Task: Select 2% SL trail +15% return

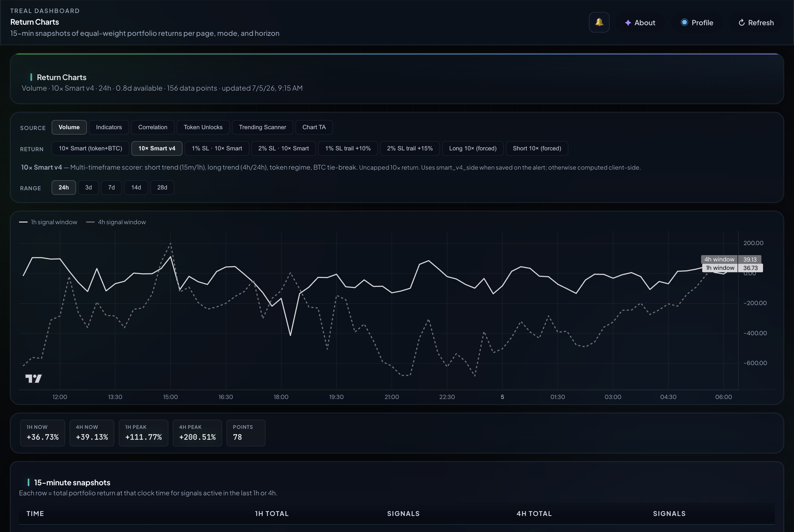Action: click(410, 148)
